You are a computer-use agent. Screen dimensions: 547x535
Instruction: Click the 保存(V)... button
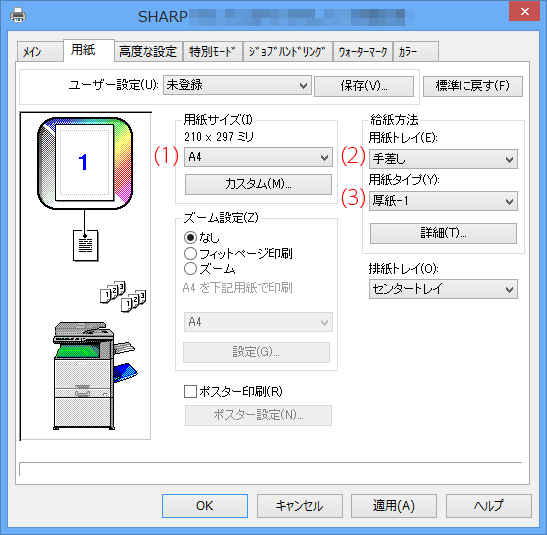[x=364, y=86]
